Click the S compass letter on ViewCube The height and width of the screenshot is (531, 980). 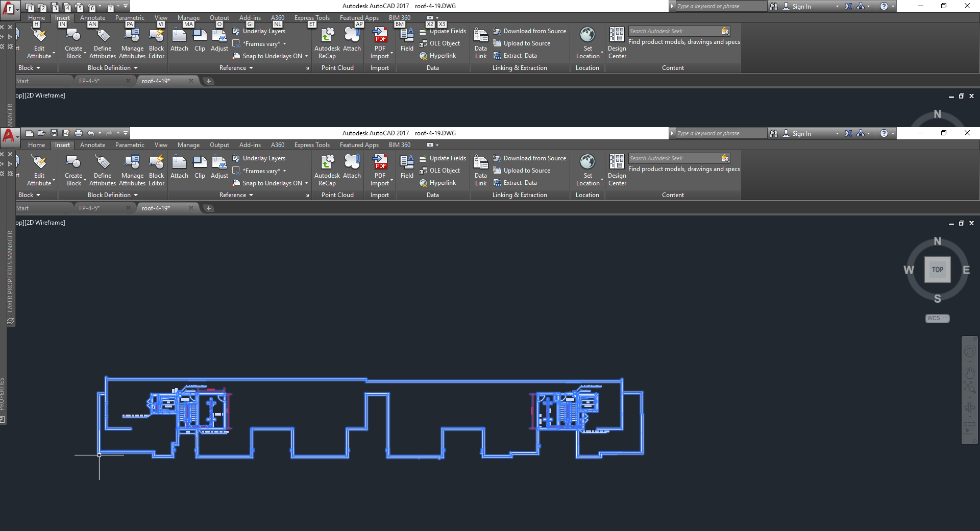point(937,299)
